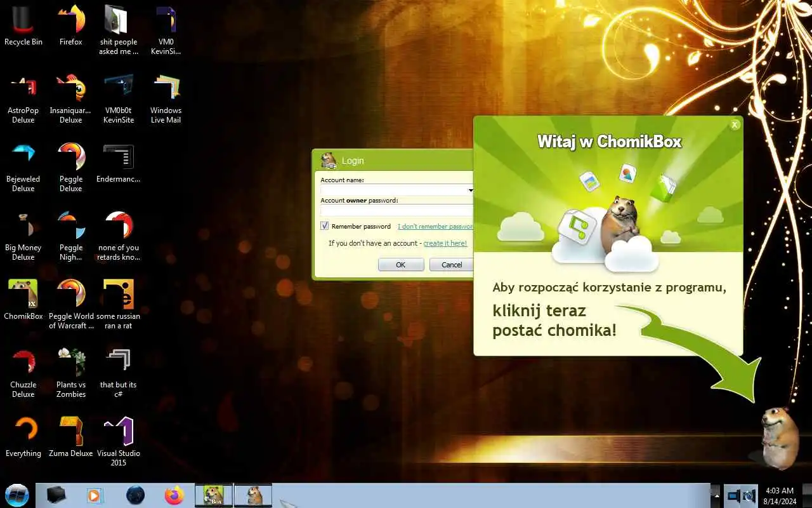Launch Insaniquarium Deluxe
The width and height of the screenshot is (812, 508).
point(71,98)
